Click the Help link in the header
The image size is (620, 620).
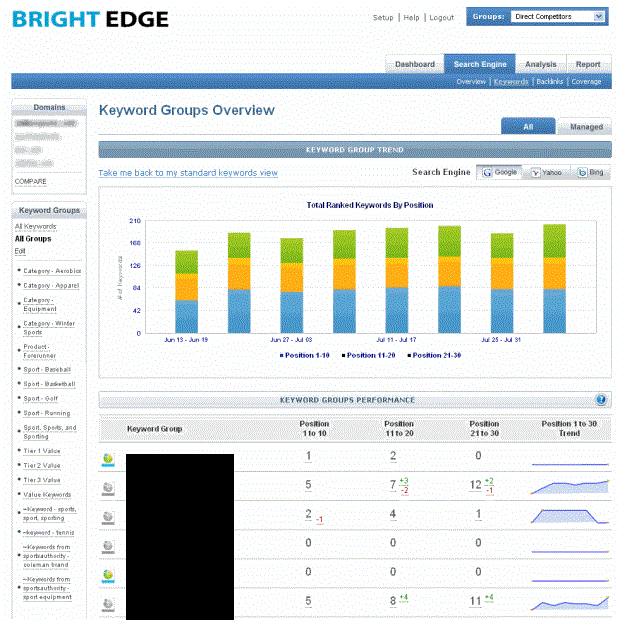click(x=411, y=17)
